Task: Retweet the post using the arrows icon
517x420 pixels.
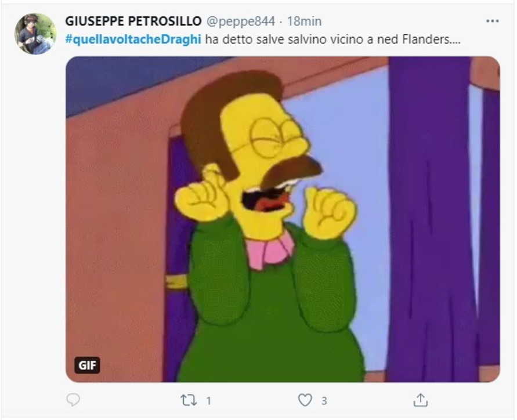Action: (189, 400)
